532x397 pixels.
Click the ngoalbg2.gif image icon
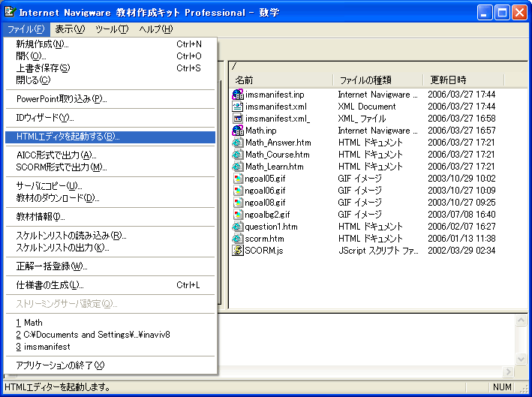pyautogui.click(x=238, y=215)
